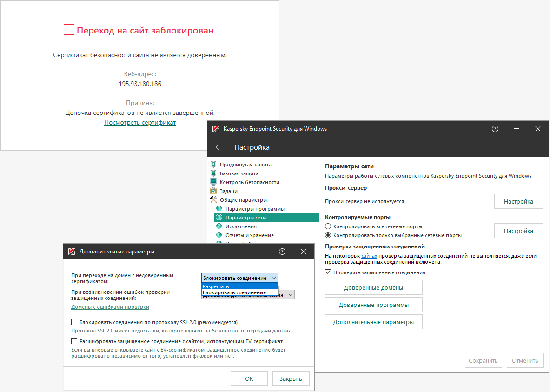
Task: Click the red warning icon on blocked page
Action: (69, 29)
